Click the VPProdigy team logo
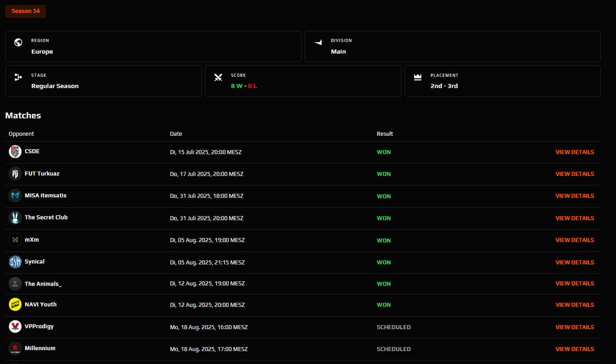The image size is (616, 364). 15,327
